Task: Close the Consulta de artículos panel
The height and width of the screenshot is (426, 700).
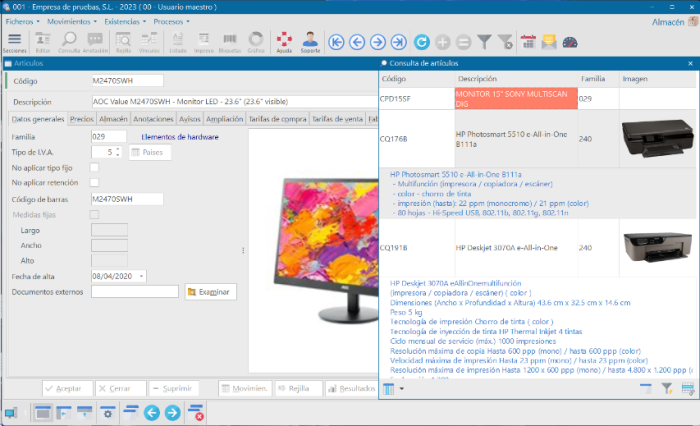Action: pyautogui.click(x=690, y=63)
